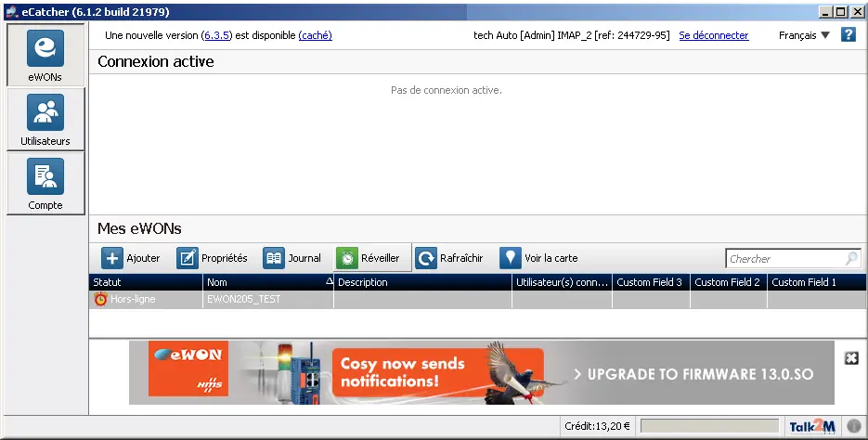Sort by the Nom column header

coord(268,282)
